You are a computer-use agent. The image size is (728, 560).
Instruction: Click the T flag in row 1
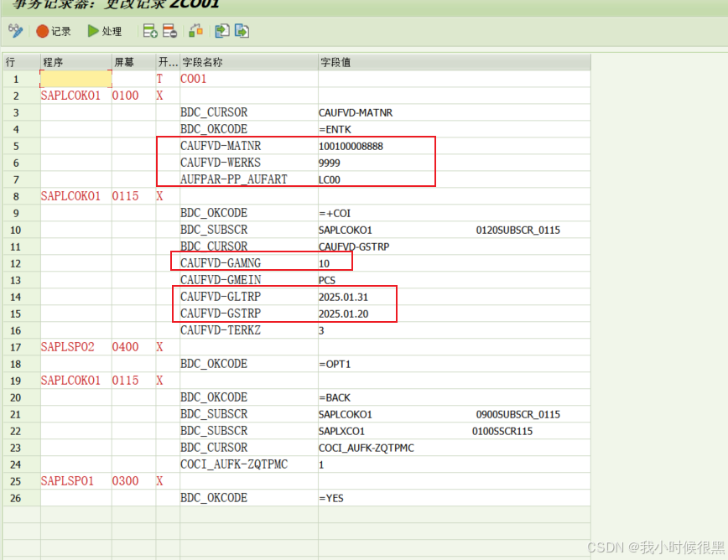(159, 79)
